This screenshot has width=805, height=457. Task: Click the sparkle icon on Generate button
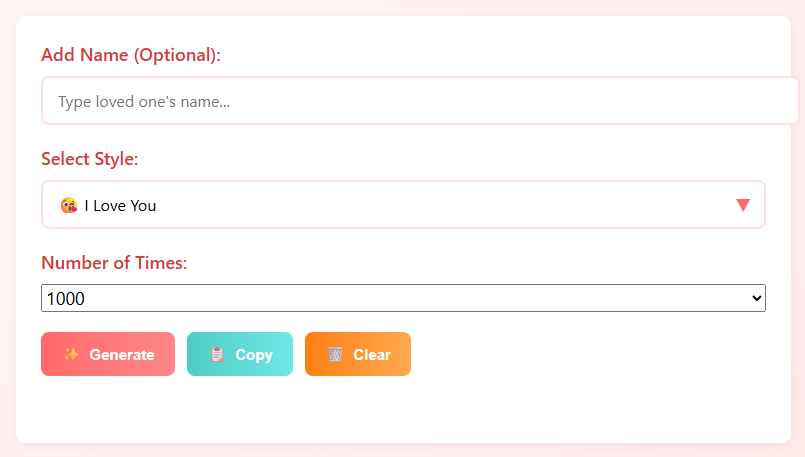click(x=71, y=354)
